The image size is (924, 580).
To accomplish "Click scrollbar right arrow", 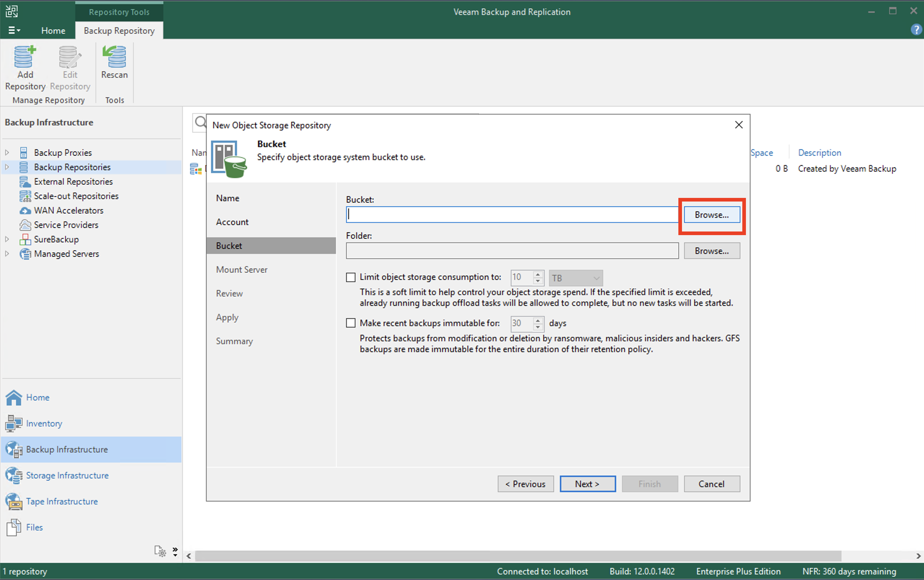I will [x=918, y=556].
